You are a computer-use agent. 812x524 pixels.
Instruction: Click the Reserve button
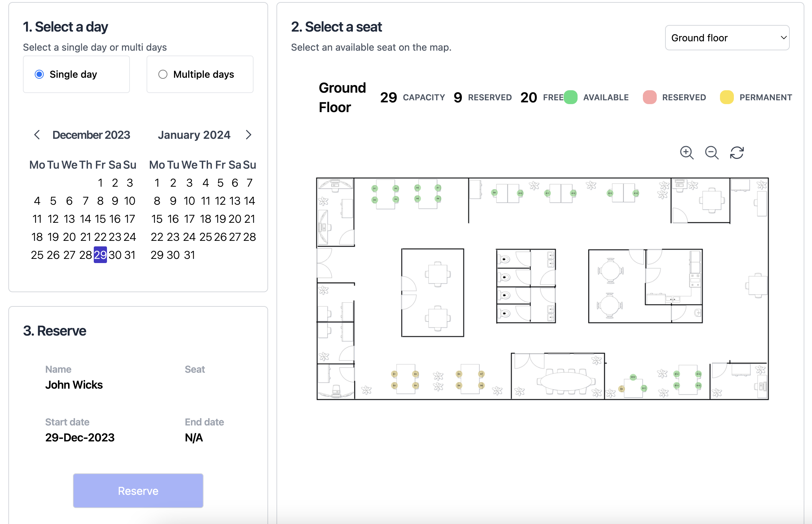(138, 490)
